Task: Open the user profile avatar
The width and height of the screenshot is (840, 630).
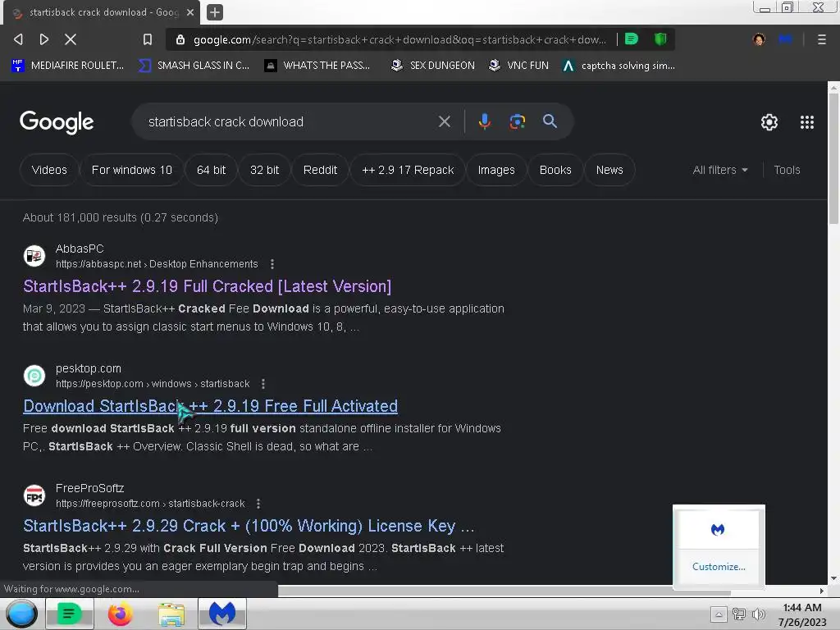Action: 759,39
